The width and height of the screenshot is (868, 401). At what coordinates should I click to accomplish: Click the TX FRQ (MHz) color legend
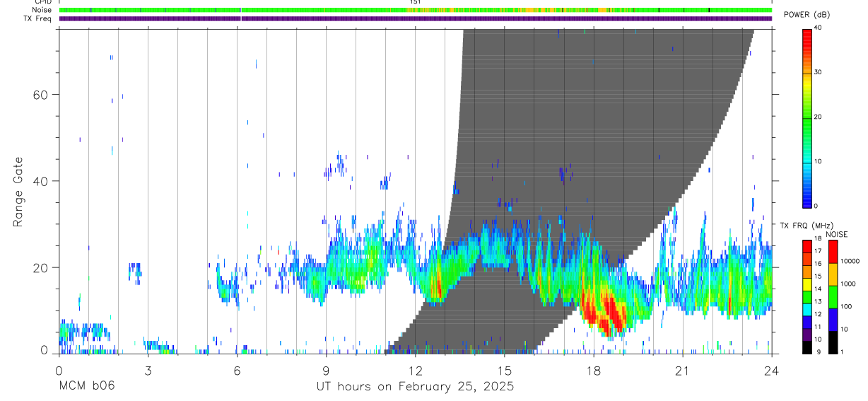point(807,297)
